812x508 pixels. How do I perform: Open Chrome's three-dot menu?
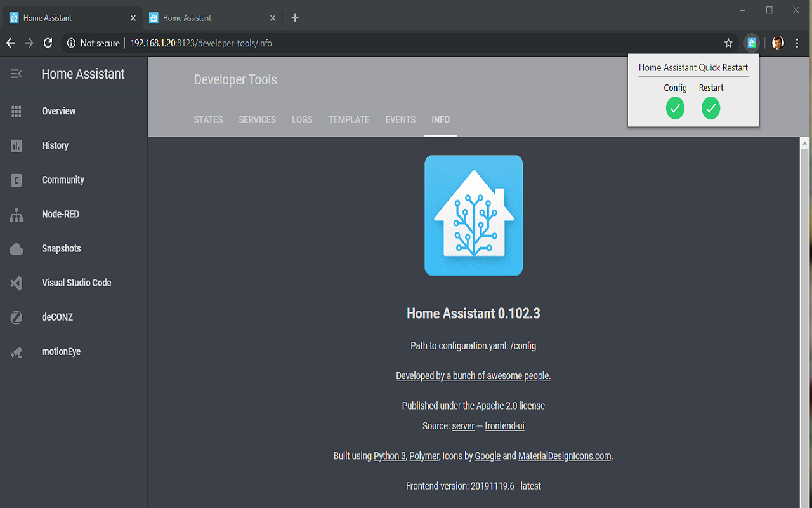pyautogui.click(x=797, y=43)
